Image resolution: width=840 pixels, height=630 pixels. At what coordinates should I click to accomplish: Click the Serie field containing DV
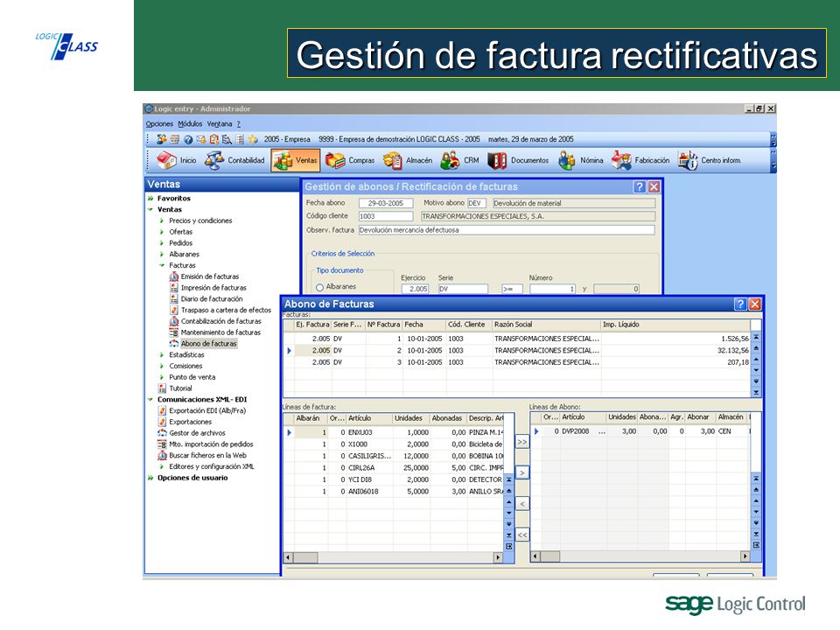coord(463,290)
